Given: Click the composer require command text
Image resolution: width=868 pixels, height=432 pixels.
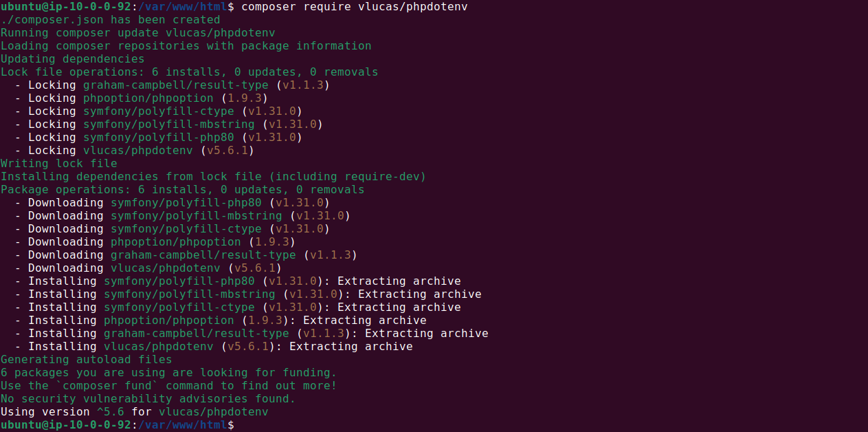Looking at the screenshot, I should click(355, 7).
